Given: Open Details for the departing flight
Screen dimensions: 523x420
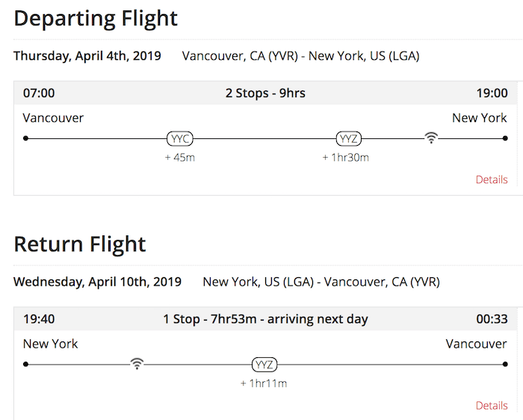Looking at the screenshot, I should pos(492,179).
